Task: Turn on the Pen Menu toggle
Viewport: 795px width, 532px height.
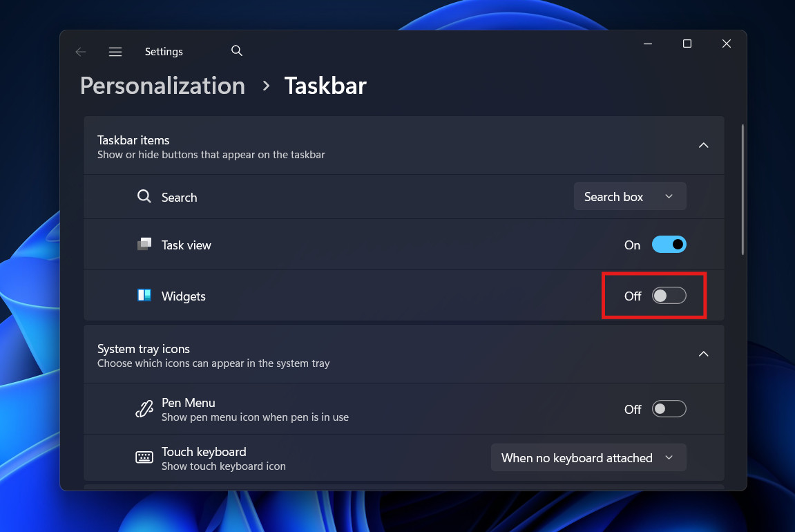Action: coord(668,408)
